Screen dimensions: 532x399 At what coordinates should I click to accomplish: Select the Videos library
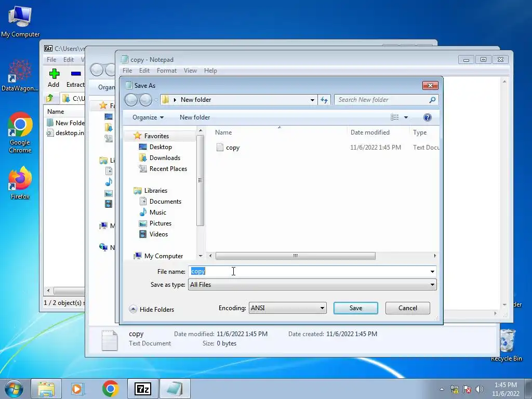158,234
